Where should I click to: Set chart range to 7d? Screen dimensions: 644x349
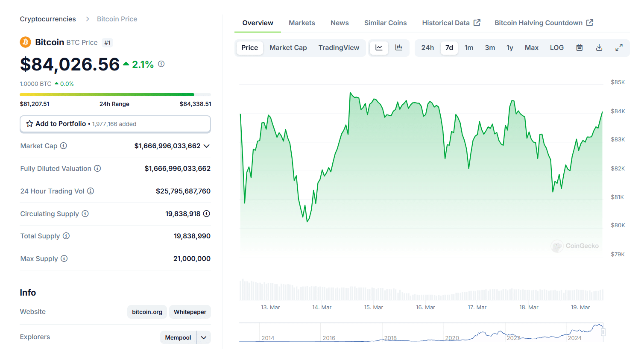(x=449, y=48)
